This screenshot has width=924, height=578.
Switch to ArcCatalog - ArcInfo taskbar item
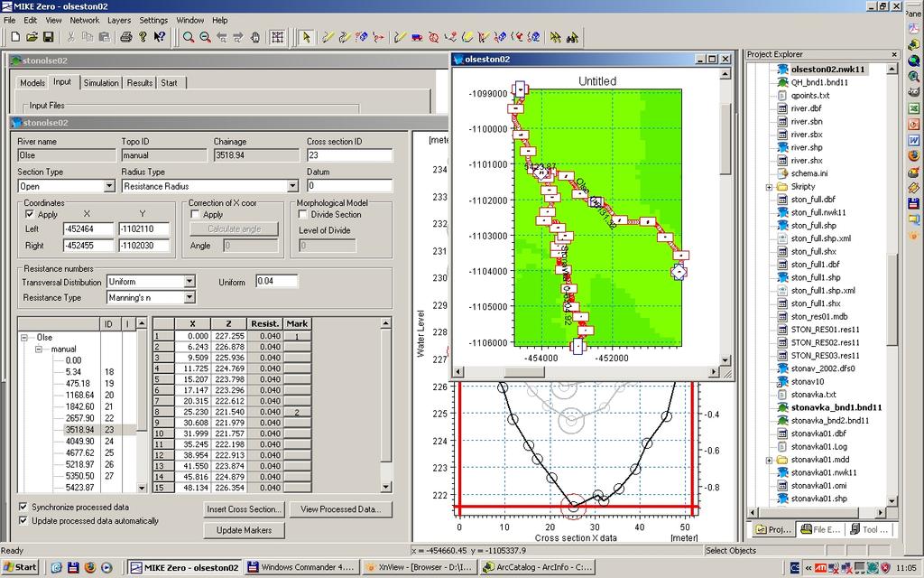536,567
